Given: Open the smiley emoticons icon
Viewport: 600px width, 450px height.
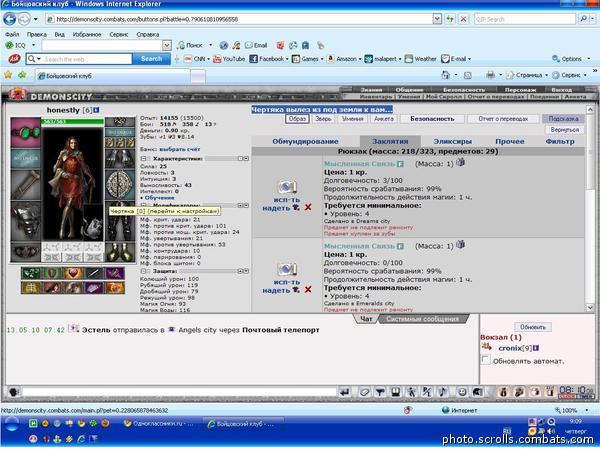Looking at the screenshot, I should [462, 392].
